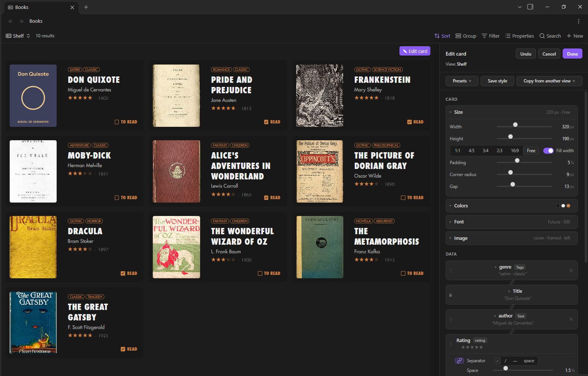Viewport: 588px width, 376px height.
Task: Open the Group options icon
Action: [458, 36]
